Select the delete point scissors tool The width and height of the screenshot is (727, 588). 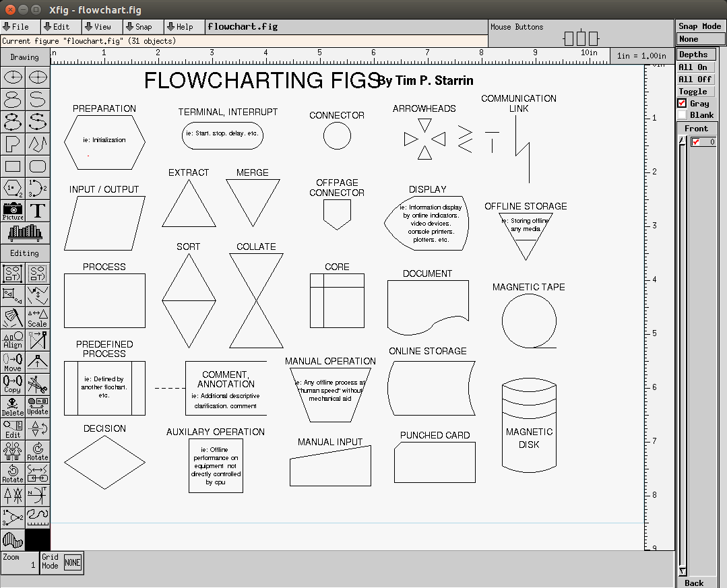pos(38,385)
